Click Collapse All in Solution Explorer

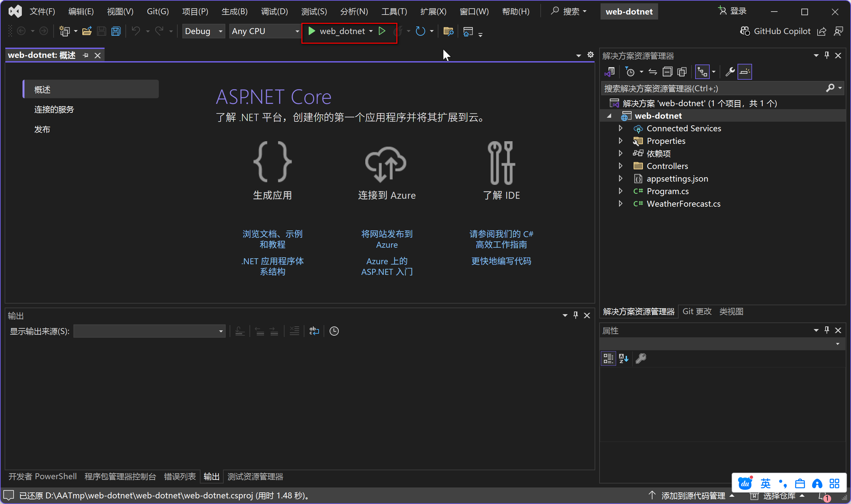667,72
